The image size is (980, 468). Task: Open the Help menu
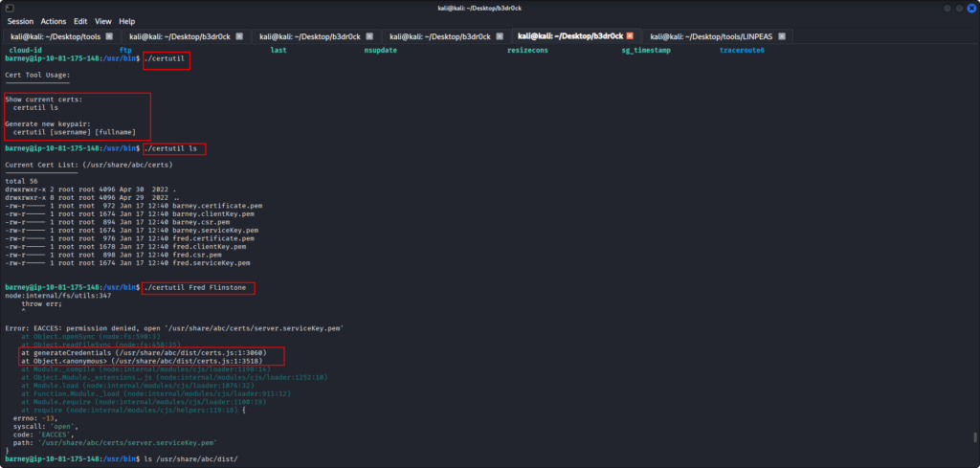tap(126, 21)
